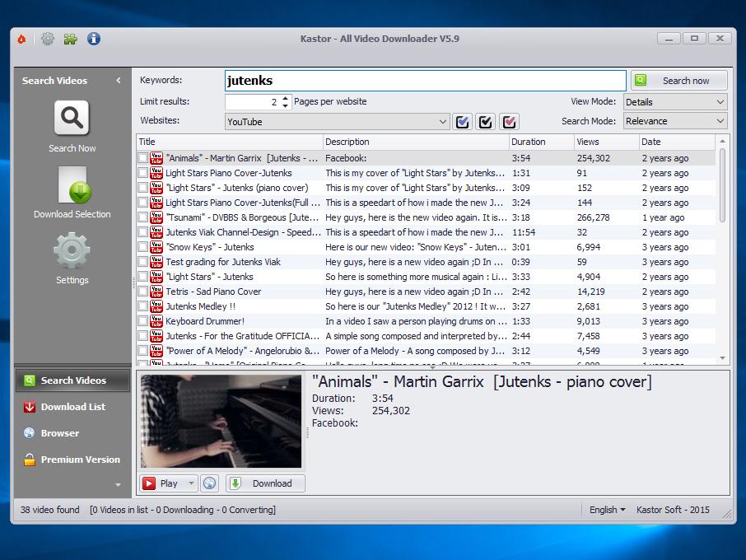Decrease pages per website with down arrow
The image size is (746, 560).
(x=285, y=105)
